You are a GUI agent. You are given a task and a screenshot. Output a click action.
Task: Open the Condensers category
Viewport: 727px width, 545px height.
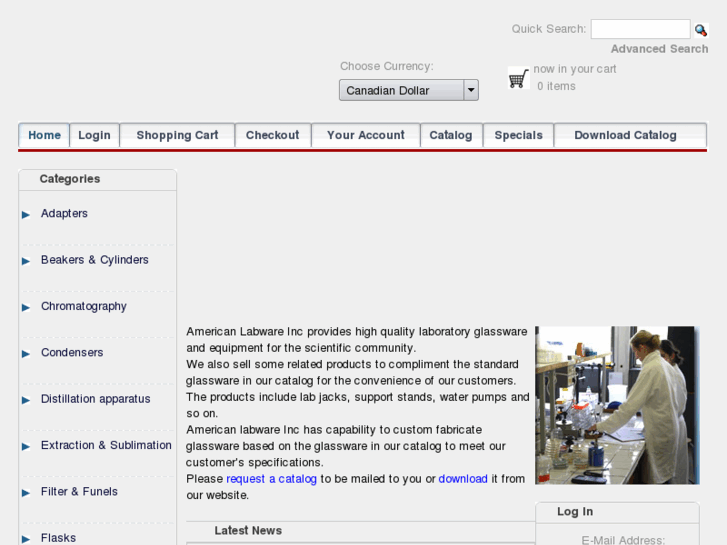72,353
